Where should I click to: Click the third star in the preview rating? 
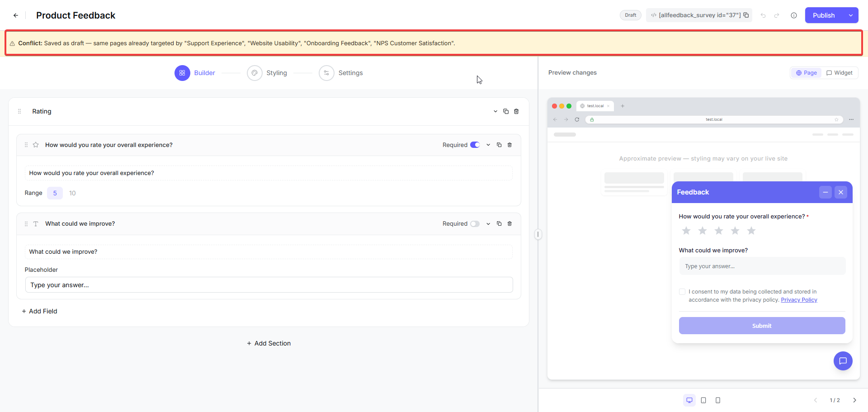(719, 231)
